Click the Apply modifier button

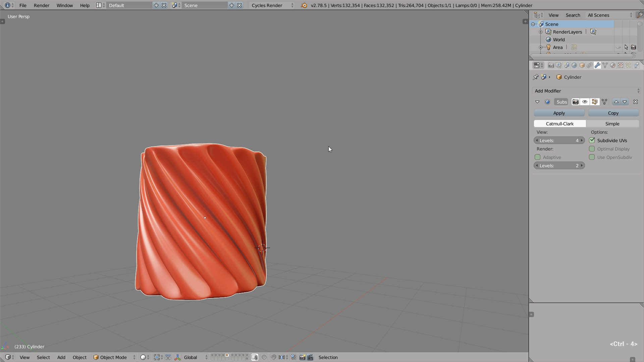559,113
